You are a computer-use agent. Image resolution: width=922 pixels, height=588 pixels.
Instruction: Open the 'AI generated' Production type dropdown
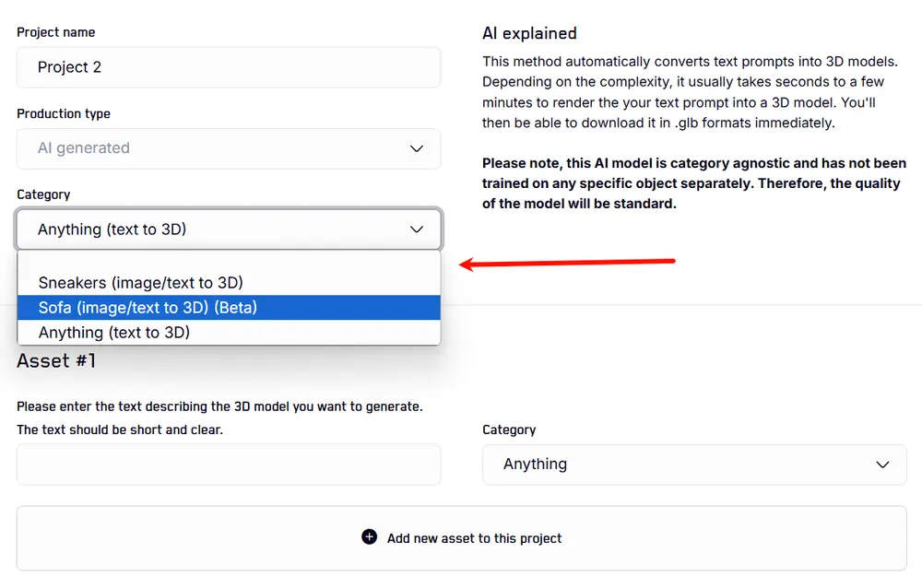228,148
